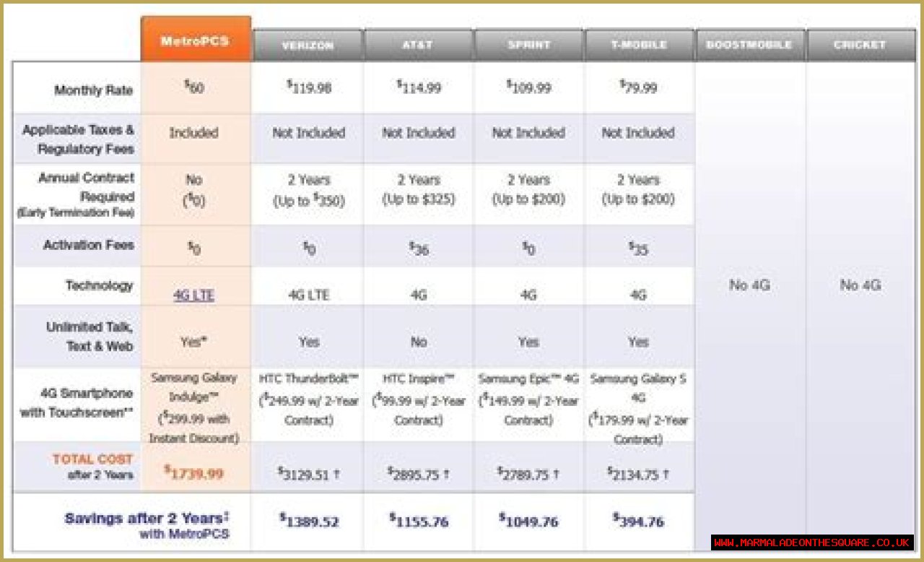Select the Verizon savings amount $1389.52
Image resolution: width=924 pixels, height=562 pixels.
309,521
